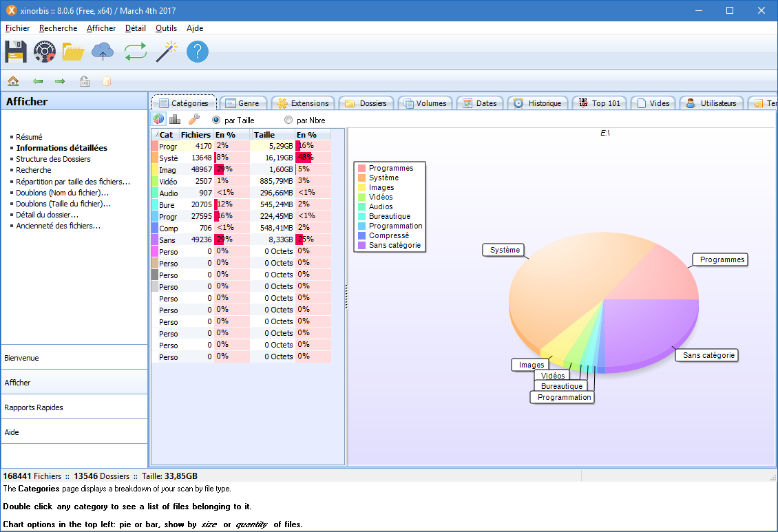This screenshot has height=532, width=778.
Task: Select the "par Taille" radio button
Action: (x=216, y=120)
